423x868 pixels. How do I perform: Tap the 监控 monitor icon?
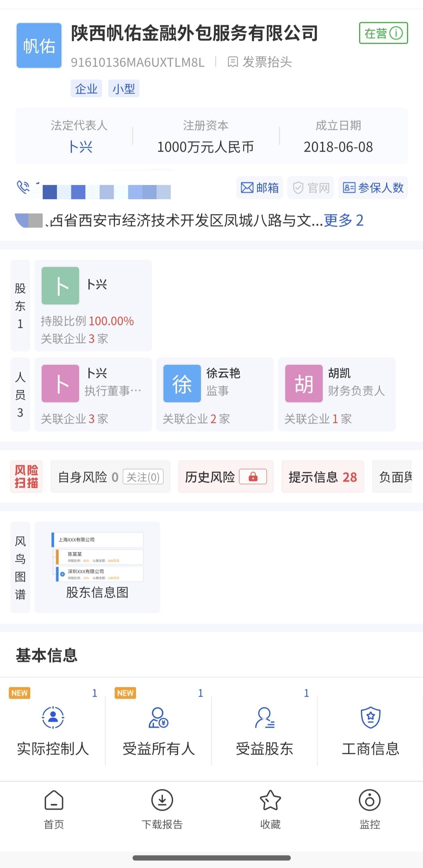point(370,800)
